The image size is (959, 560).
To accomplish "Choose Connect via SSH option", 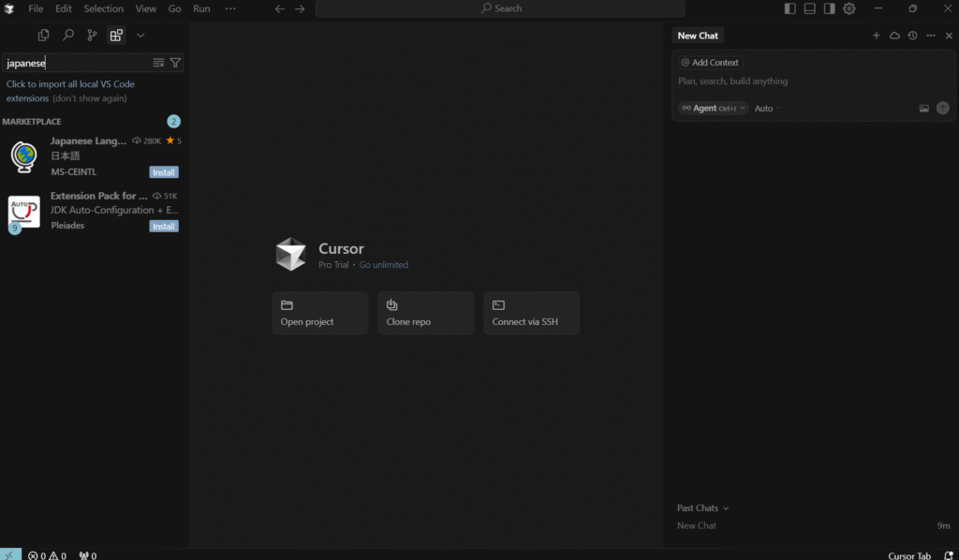I will [x=532, y=313].
